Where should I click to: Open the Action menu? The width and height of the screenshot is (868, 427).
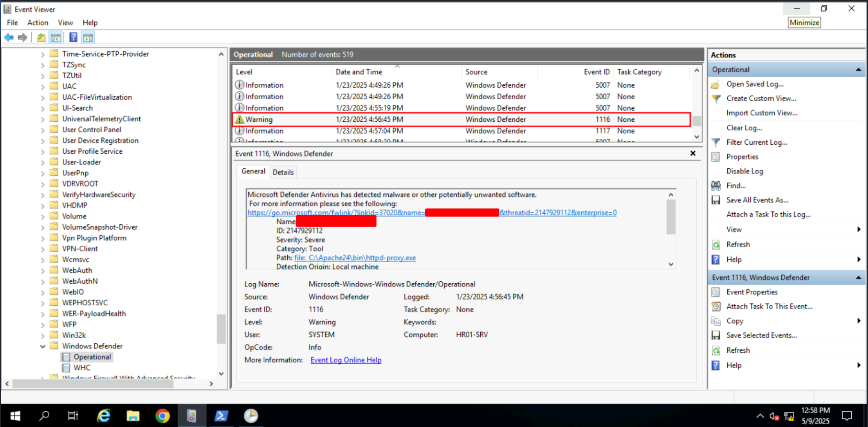click(x=38, y=23)
